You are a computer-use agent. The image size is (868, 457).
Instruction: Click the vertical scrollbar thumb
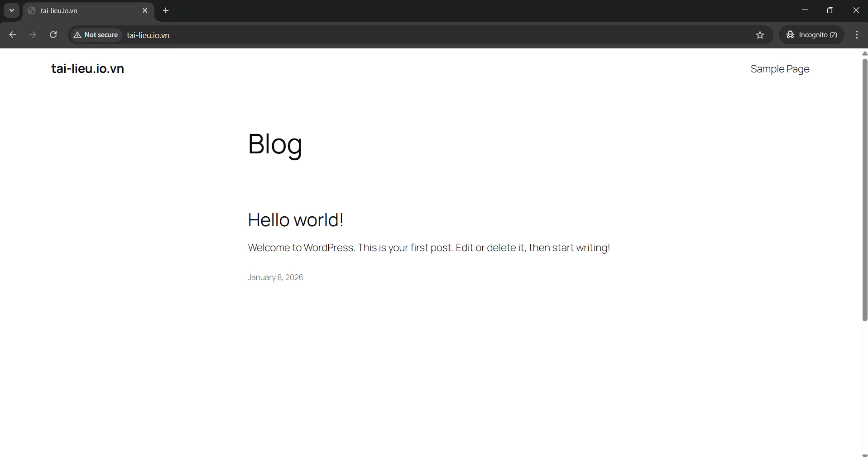864,190
